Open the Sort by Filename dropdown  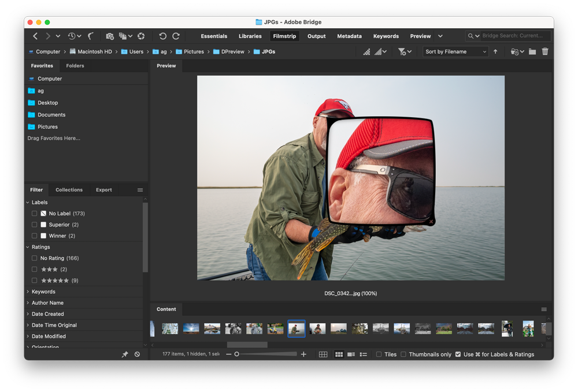[x=455, y=52]
